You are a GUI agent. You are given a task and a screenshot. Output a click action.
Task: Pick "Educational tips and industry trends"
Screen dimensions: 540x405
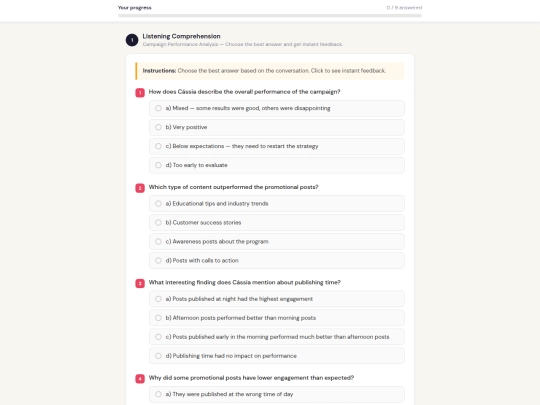point(277,204)
